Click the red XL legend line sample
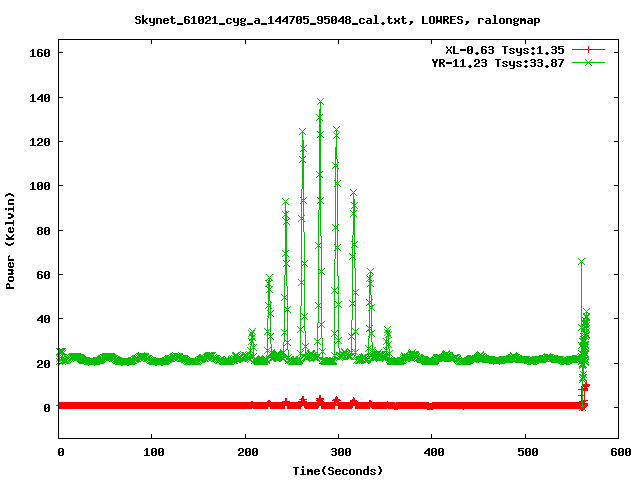The height and width of the screenshot is (480, 640). click(x=589, y=48)
